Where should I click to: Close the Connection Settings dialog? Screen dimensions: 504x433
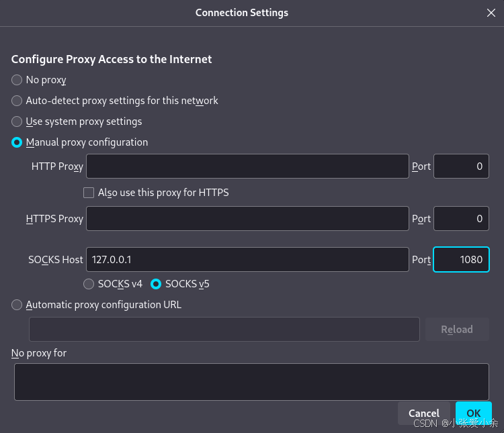coord(491,12)
